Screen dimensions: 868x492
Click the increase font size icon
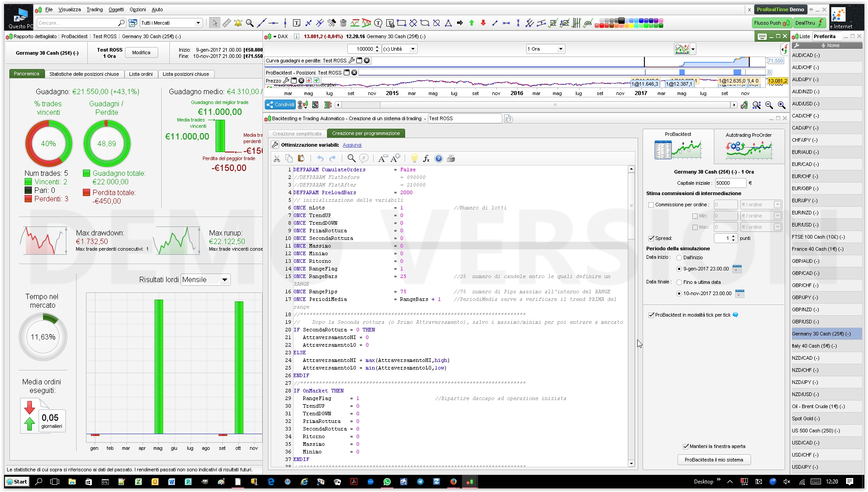coord(395,158)
